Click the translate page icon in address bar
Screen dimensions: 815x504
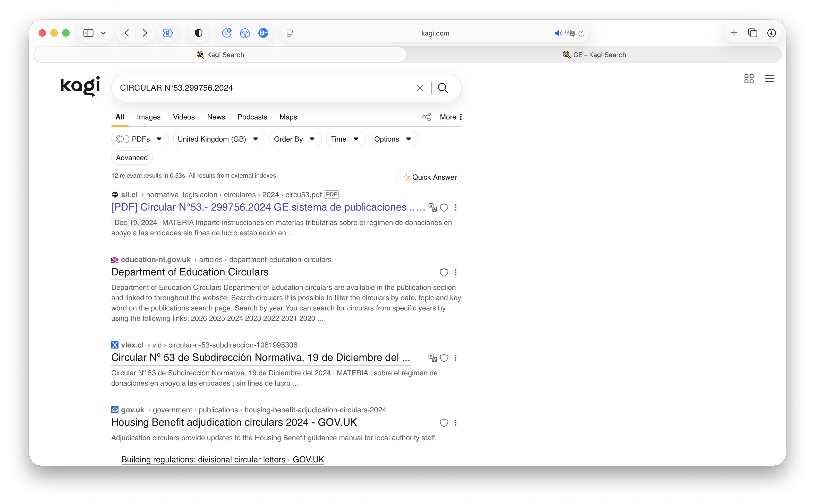(570, 33)
